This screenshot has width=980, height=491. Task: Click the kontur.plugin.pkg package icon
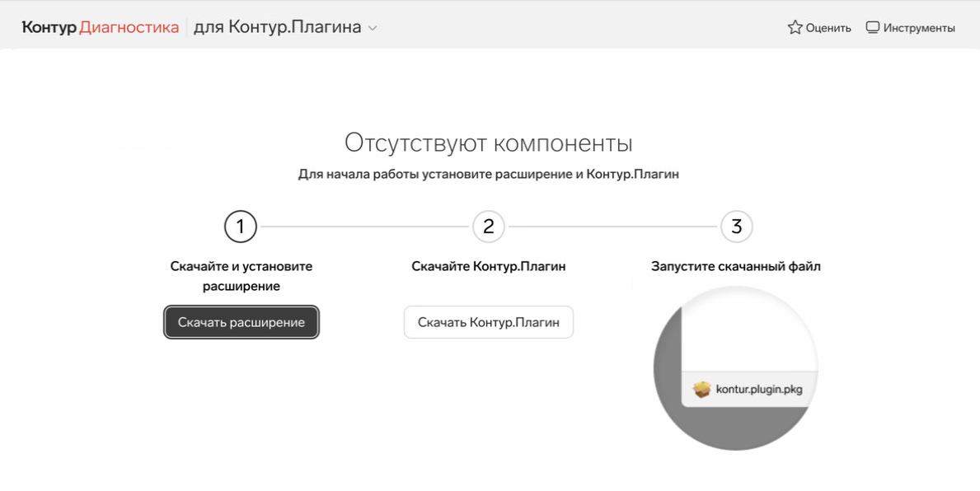(702, 389)
